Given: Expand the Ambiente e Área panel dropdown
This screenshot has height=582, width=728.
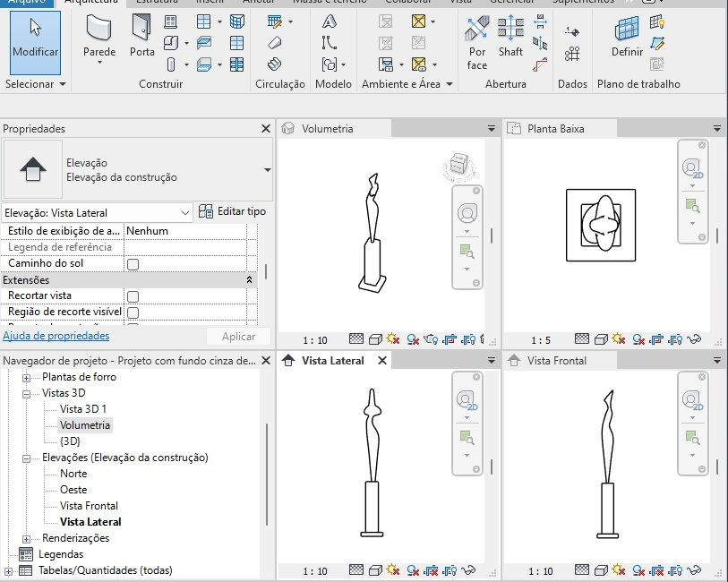Looking at the screenshot, I should pyautogui.click(x=450, y=84).
